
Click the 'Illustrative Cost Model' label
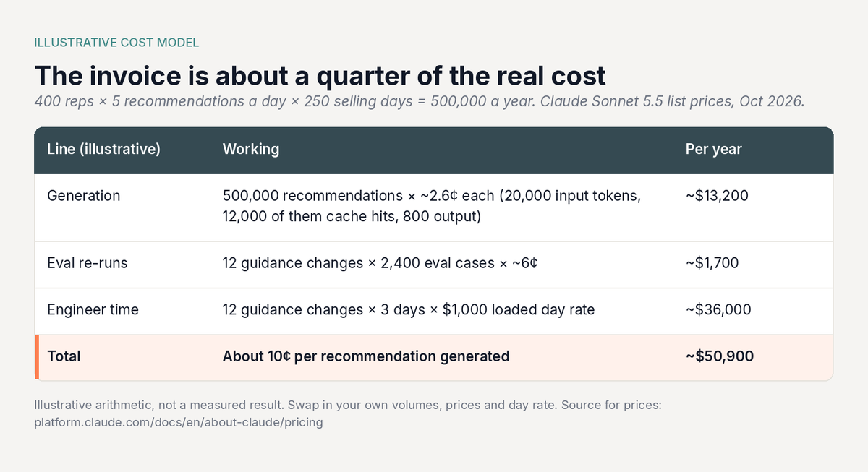pos(116,43)
